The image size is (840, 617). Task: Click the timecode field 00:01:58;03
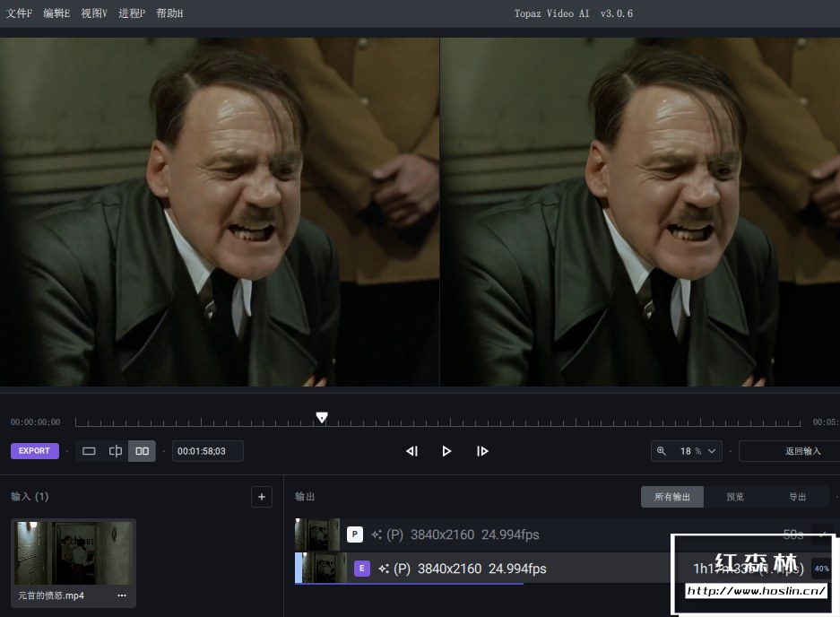(x=208, y=451)
